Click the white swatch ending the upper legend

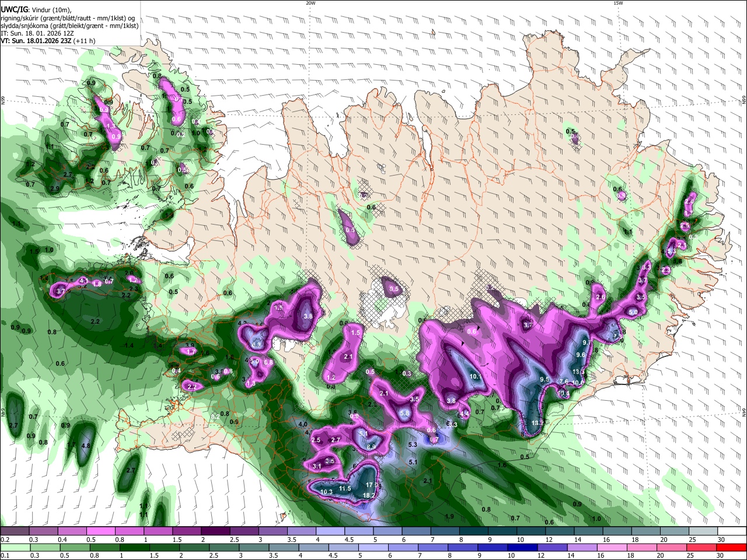(x=731, y=531)
